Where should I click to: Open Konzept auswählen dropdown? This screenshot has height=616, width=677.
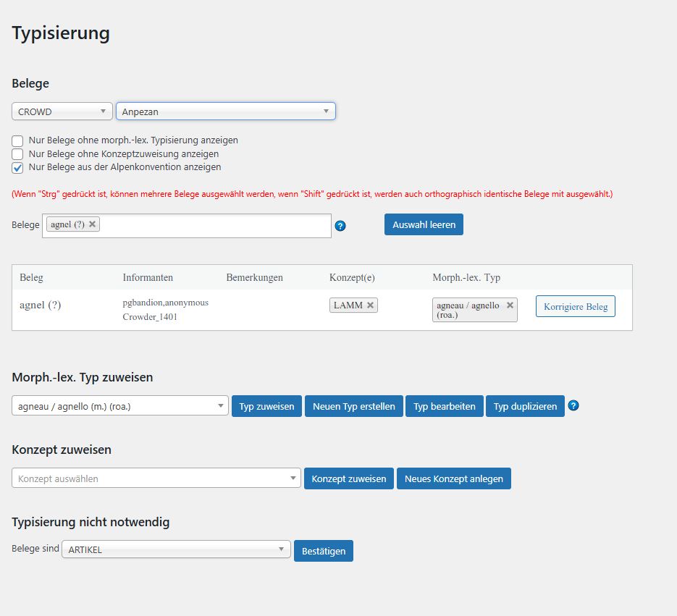tap(156, 478)
